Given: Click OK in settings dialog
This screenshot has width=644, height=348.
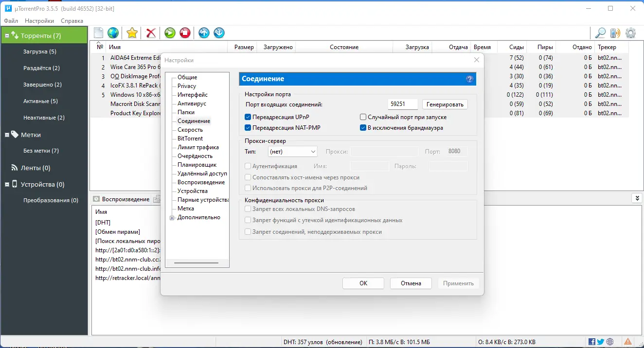Looking at the screenshot, I should [x=363, y=283].
